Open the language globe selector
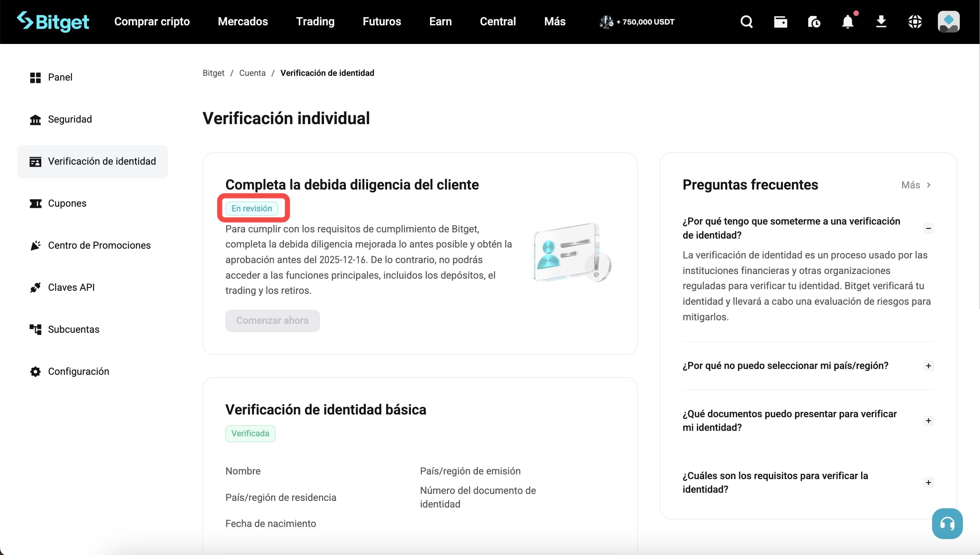Screen dimensions: 980x555 (915, 21)
